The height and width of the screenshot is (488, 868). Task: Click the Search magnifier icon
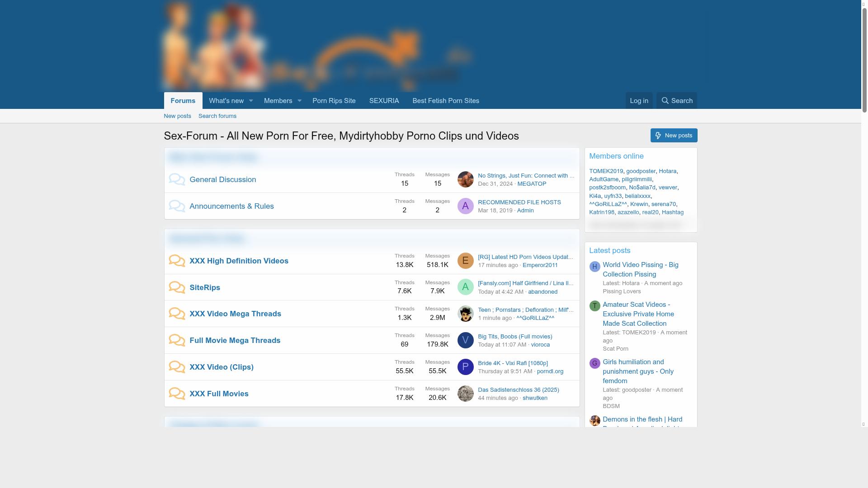pyautogui.click(x=665, y=100)
